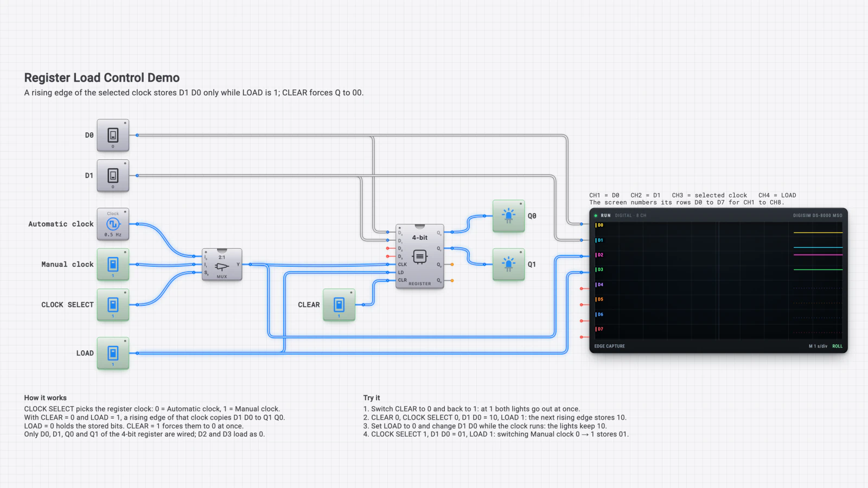Viewport: 868px width, 488px height.
Task: Toggle the D1 input switch
Action: click(113, 176)
